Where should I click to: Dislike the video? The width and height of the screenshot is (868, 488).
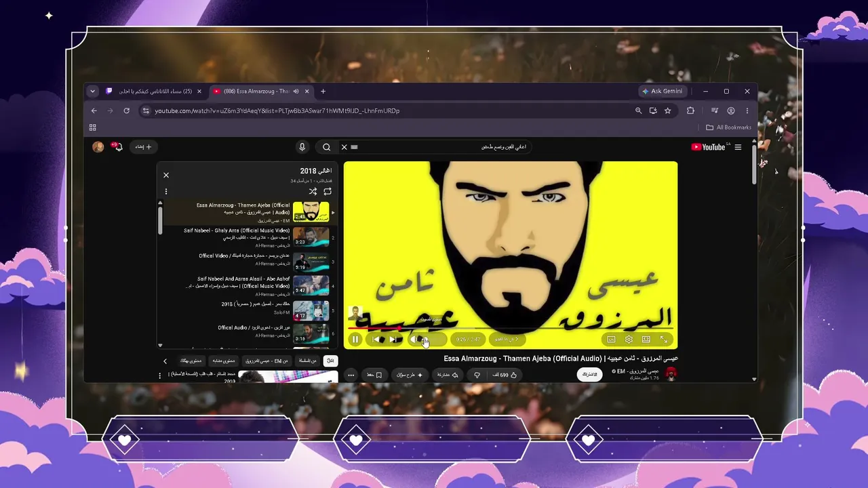click(477, 375)
